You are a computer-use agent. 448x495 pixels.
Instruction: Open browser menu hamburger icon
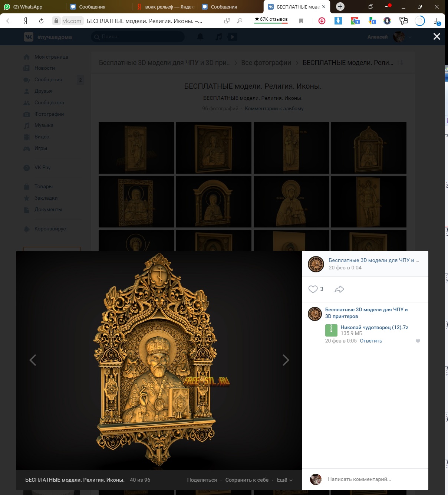click(388, 7)
